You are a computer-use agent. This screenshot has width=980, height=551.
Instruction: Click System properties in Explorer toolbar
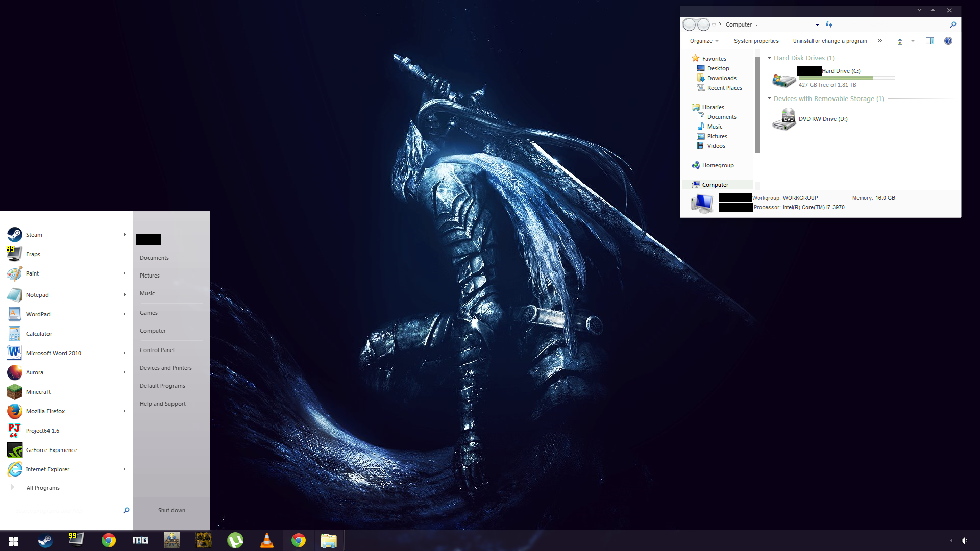click(x=756, y=41)
